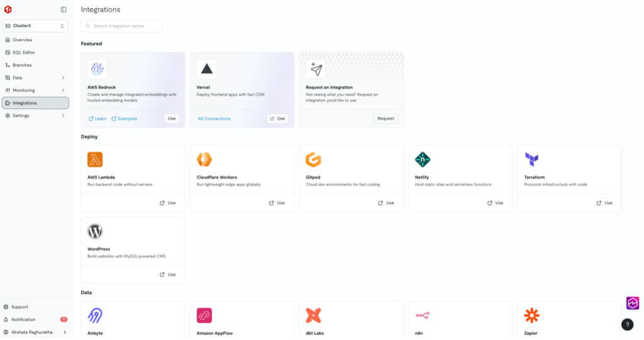Click Use on the Terraform card
The image size is (644, 340).
click(605, 203)
